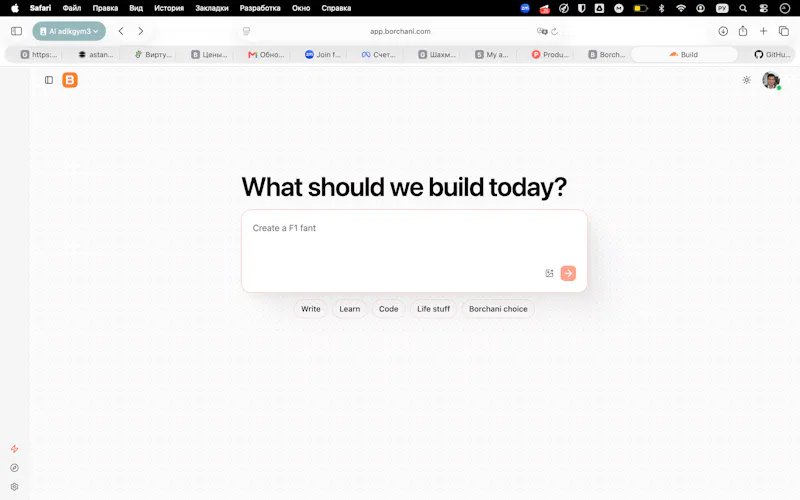
Task: Click the orange Borchani B logo
Action: [x=70, y=80]
